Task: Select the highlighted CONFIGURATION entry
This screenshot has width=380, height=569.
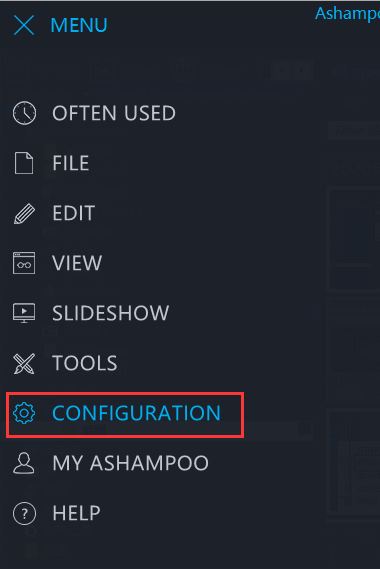Action: (x=125, y=415)
